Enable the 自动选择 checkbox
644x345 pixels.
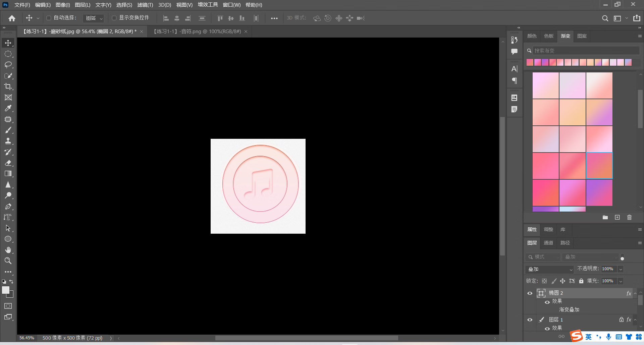pos(49,18)
